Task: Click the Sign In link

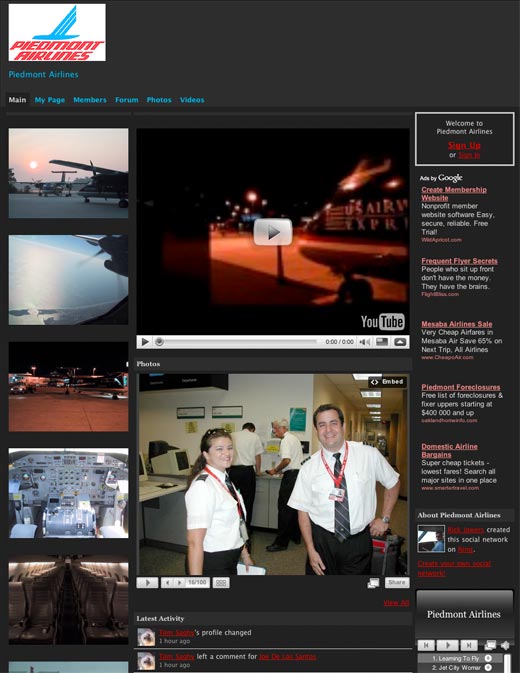Action: click(469, 155)
